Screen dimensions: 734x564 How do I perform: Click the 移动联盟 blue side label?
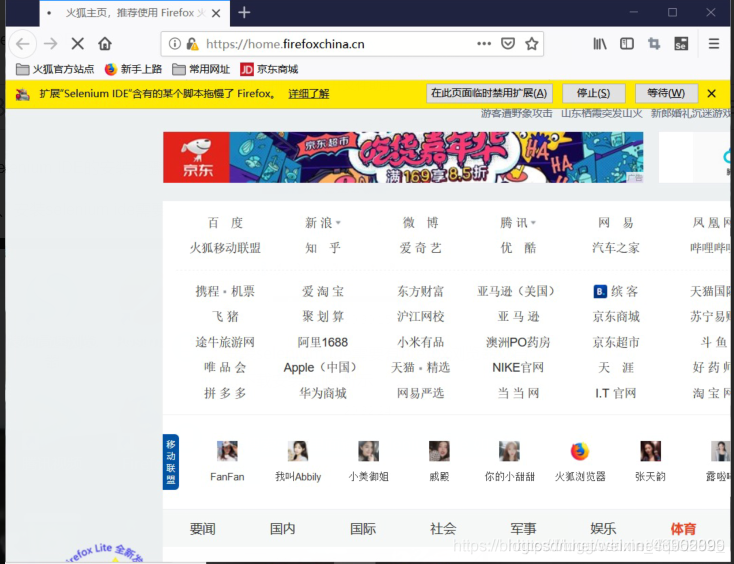[x=171, y=462]
